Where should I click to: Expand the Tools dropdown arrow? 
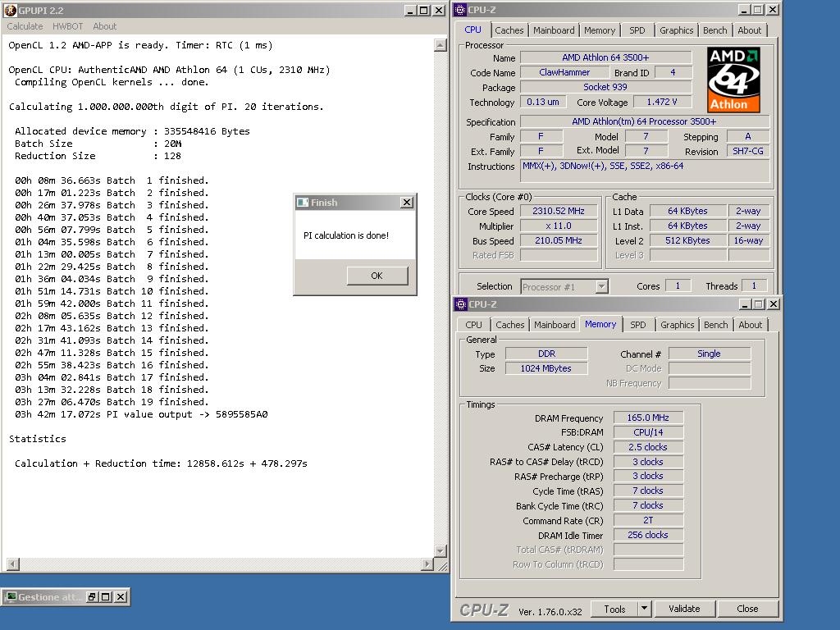point(645,609)
